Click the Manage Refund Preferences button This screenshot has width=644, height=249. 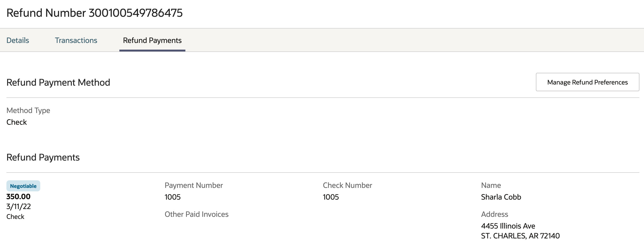[587, 82]
